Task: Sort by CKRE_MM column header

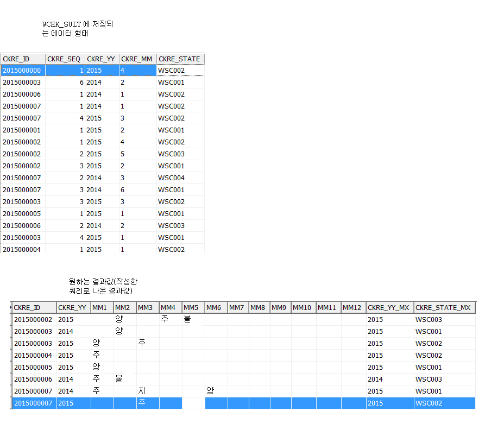Action: pos(137,59)
